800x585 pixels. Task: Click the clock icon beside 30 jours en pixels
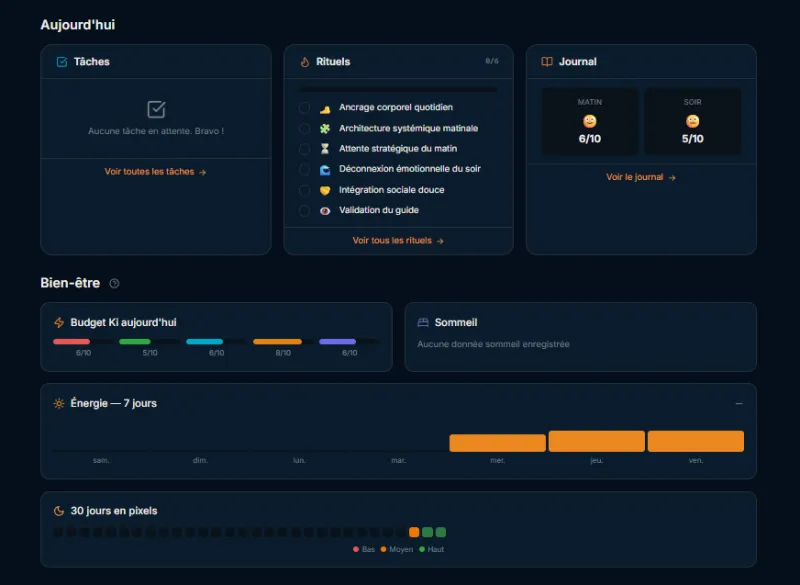click(x=57, y=510)
